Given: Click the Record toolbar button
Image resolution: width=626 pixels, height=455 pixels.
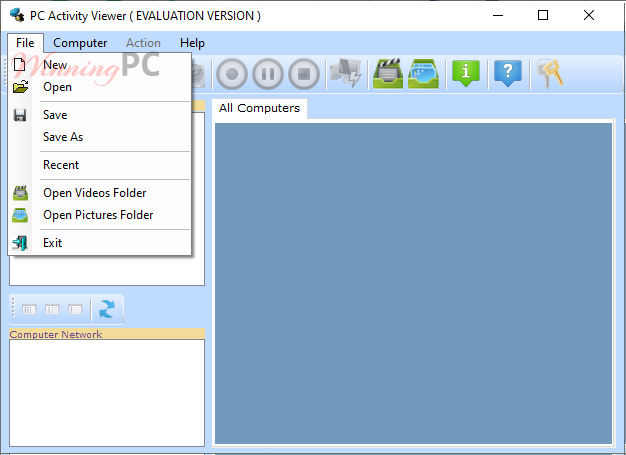Looking at the screenshot, I should pyautogui.click(x=232, y=74).
